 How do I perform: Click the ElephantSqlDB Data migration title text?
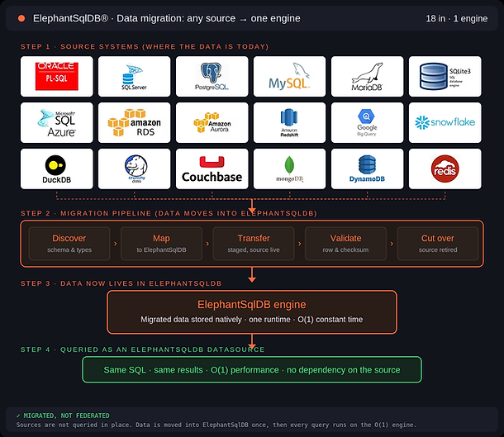(167, 18)
